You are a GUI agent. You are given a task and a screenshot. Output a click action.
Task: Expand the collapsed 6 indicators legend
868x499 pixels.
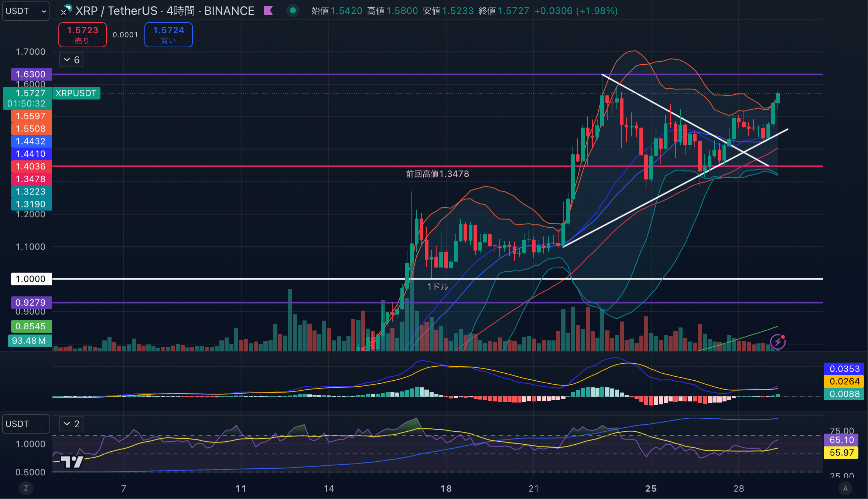pyautogui.click(x=71, y=60)
